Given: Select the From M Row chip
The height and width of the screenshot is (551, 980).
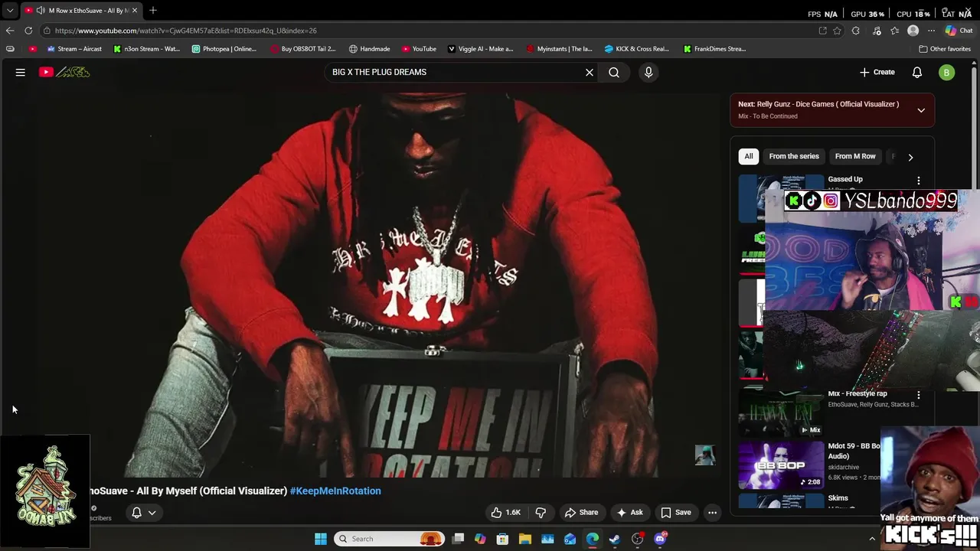Looking at the screenshot, I should (855, 156).
